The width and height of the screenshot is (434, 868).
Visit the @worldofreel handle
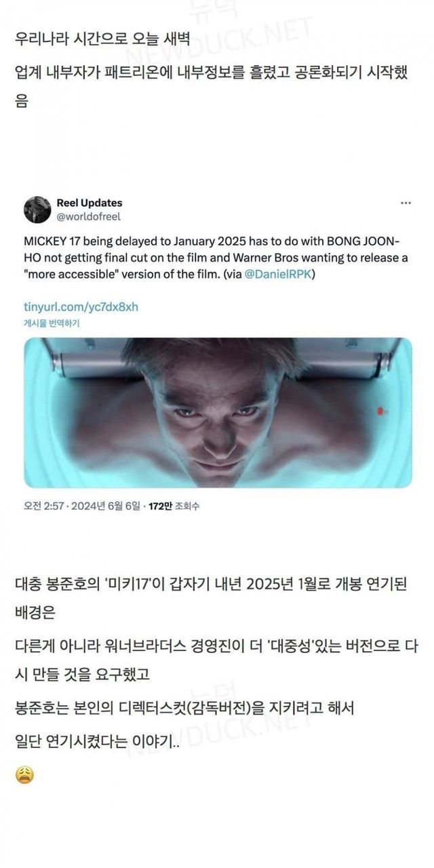[x=89, y=216]
